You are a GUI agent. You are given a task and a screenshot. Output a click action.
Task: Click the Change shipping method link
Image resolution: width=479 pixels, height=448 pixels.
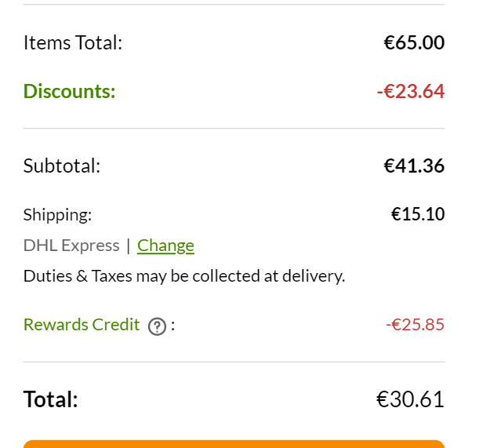165,246
